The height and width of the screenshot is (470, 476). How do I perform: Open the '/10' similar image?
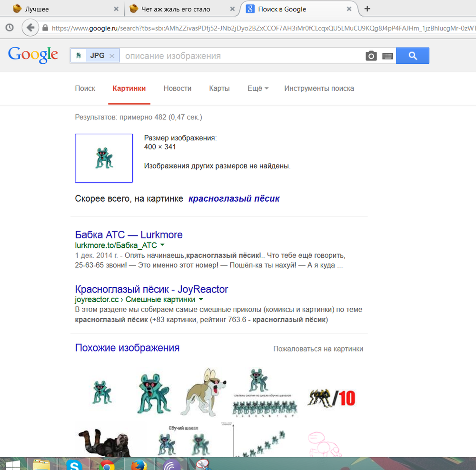click(331, 398)
